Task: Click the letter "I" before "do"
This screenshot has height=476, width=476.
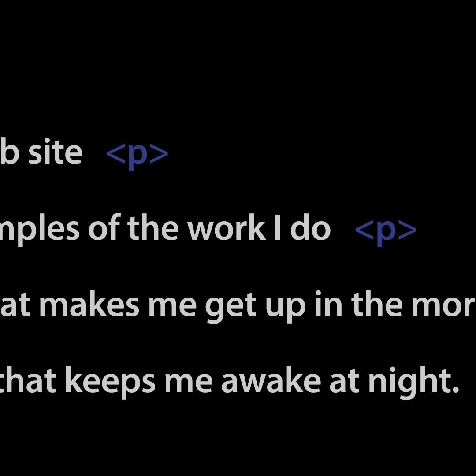Action: tap(277, 229)
